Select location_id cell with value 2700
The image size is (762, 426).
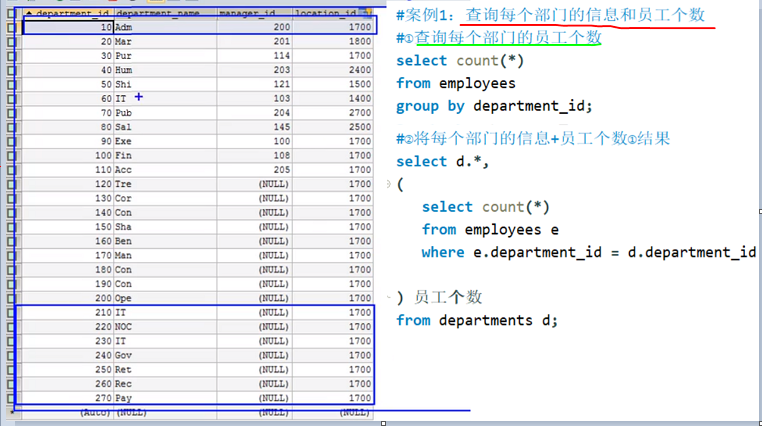(x=333, y=113)
